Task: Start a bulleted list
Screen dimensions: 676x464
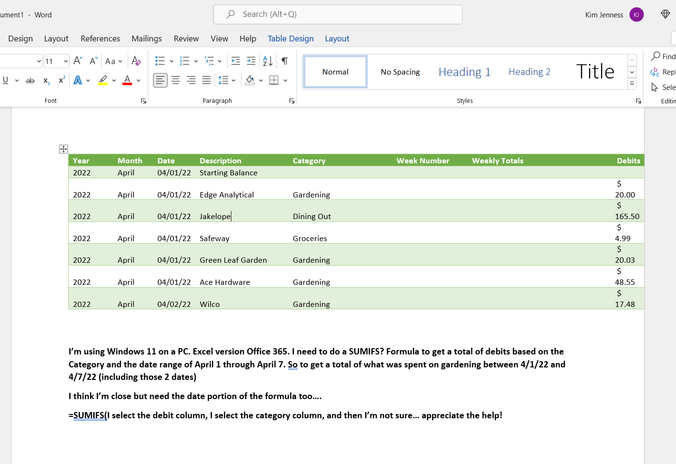Action: coord(160,61)
